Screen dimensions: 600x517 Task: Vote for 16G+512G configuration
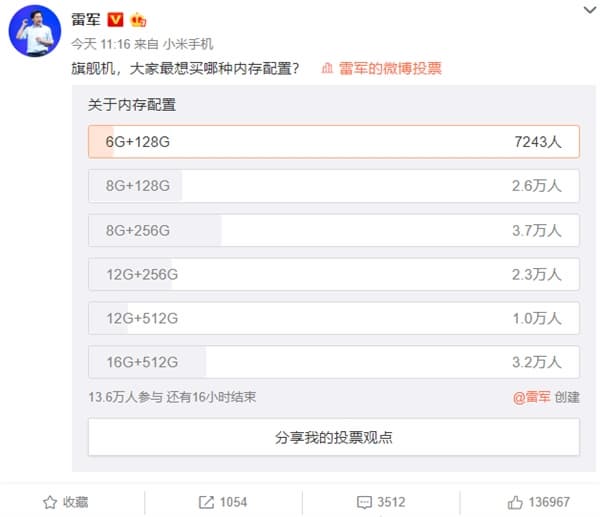(x=333, y=361)
